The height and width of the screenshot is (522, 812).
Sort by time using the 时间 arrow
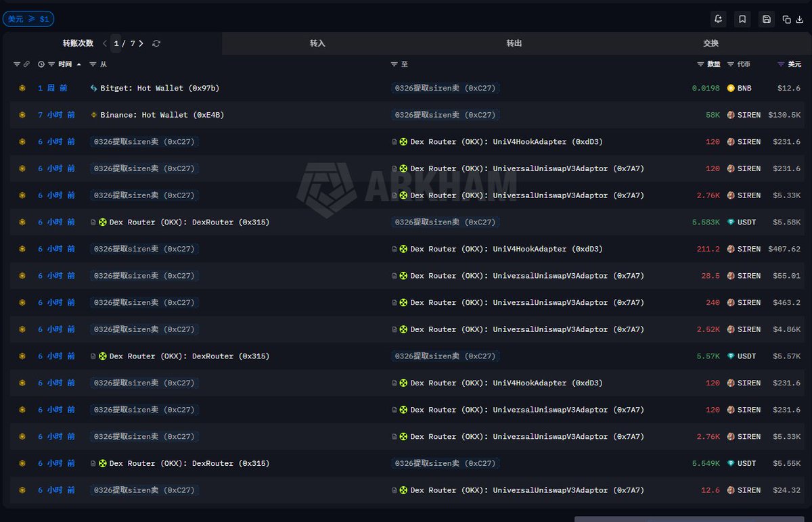point(78,64)
